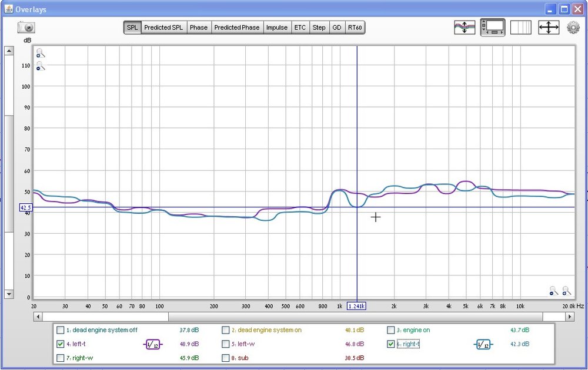
Task: Click the vertical scrollbar up arrow
Action: click(x=9, y=51)
